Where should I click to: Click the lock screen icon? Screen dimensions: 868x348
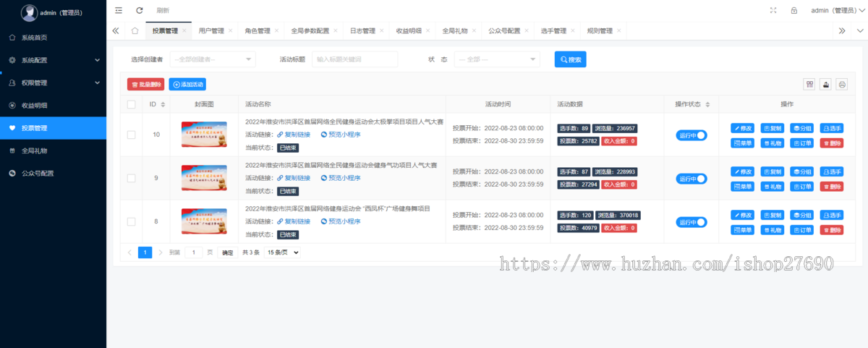[x=793, y=10]
